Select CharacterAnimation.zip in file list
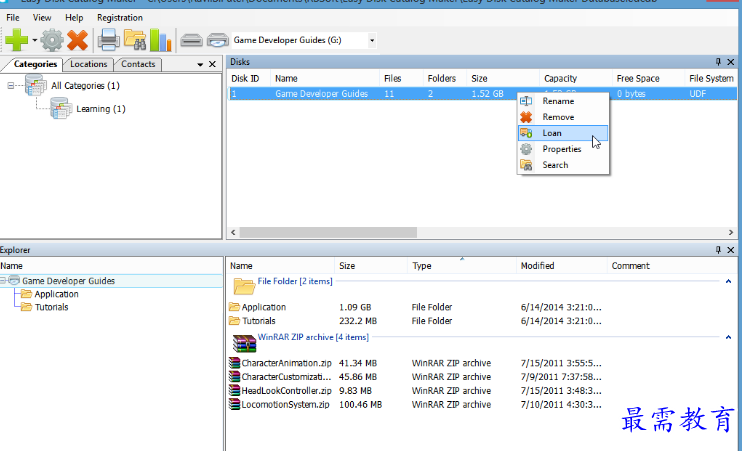The image size is (743, 451). (286, 363)
